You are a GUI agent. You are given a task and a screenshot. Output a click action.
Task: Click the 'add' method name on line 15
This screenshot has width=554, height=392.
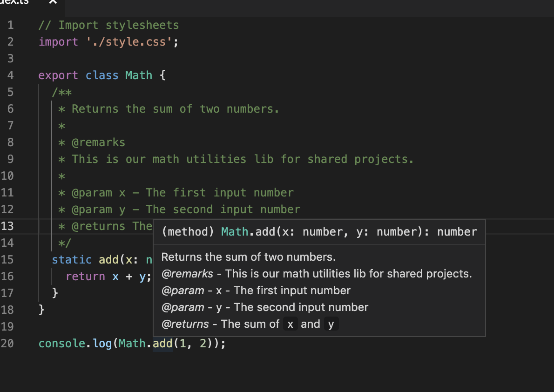pos(108,260)
